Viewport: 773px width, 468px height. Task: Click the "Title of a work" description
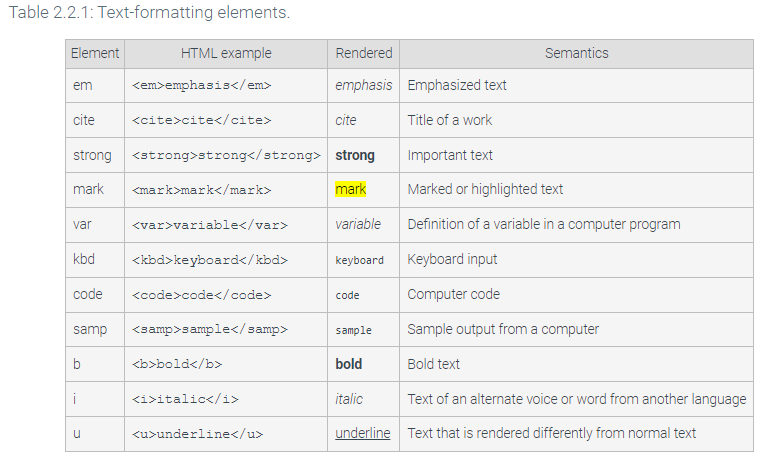[450, 120]
